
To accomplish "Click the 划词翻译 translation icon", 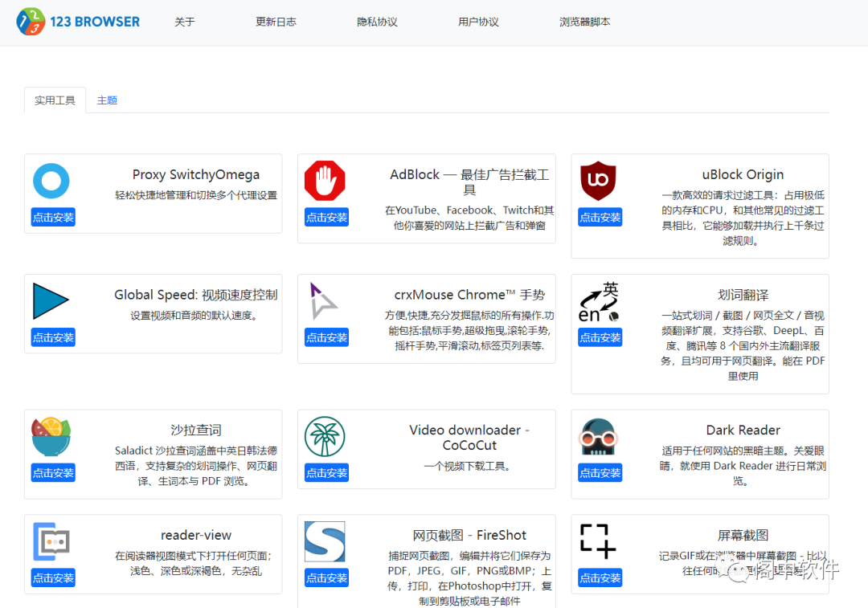I will (599, 302).
